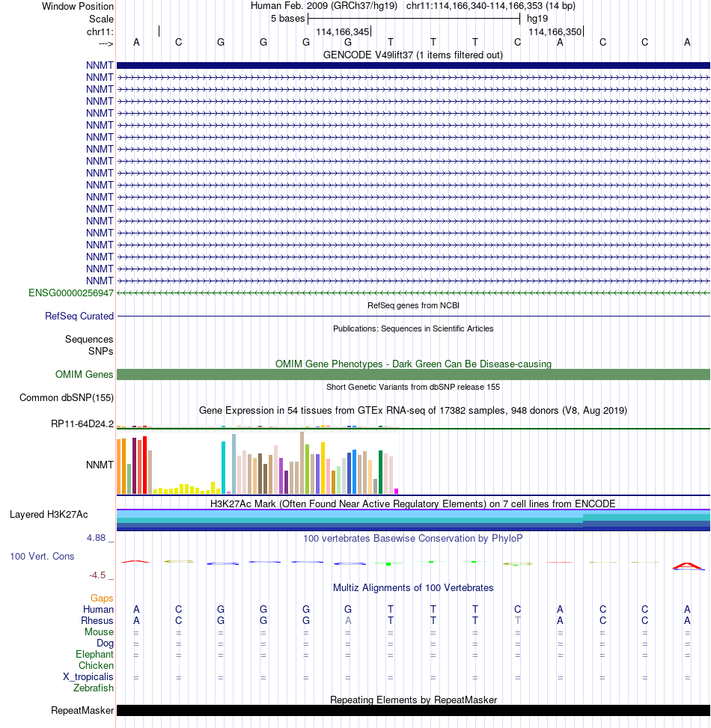The height and width of the screenshot is (728, 711).
Task: Click the Rhesus alignment row label
Action: (97, 621)
